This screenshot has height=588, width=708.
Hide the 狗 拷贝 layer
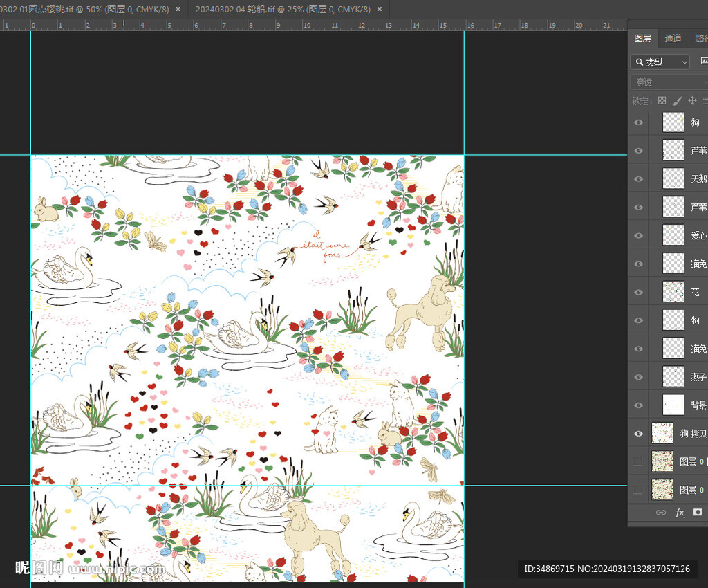(x=638, y=434)
